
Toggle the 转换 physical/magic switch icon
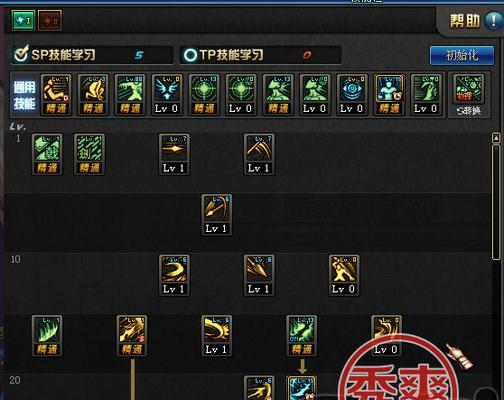coord(468,95)
